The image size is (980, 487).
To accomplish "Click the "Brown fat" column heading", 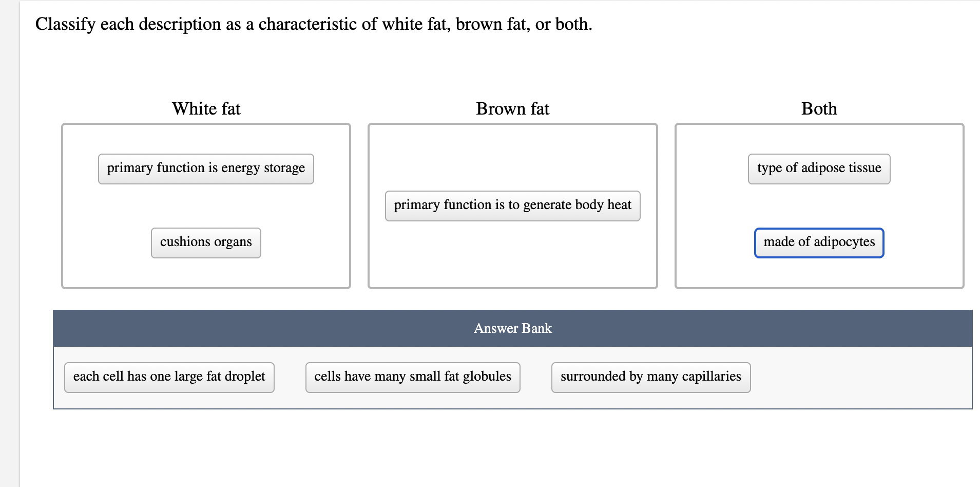I will tap(512, 108).
